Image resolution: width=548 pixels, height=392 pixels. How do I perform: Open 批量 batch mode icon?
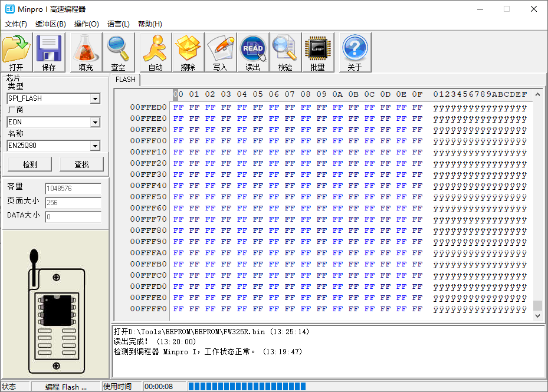[x=317, y=52]
